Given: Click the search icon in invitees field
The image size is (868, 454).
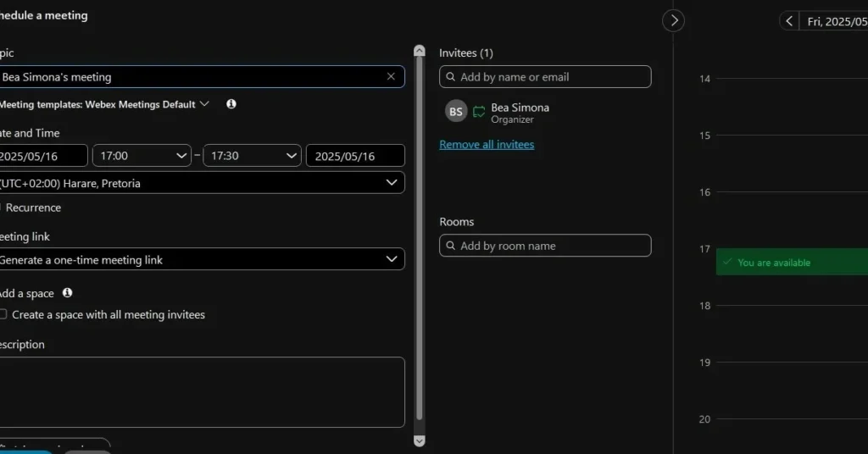Looking at the screenshot, I should [451, 77].
